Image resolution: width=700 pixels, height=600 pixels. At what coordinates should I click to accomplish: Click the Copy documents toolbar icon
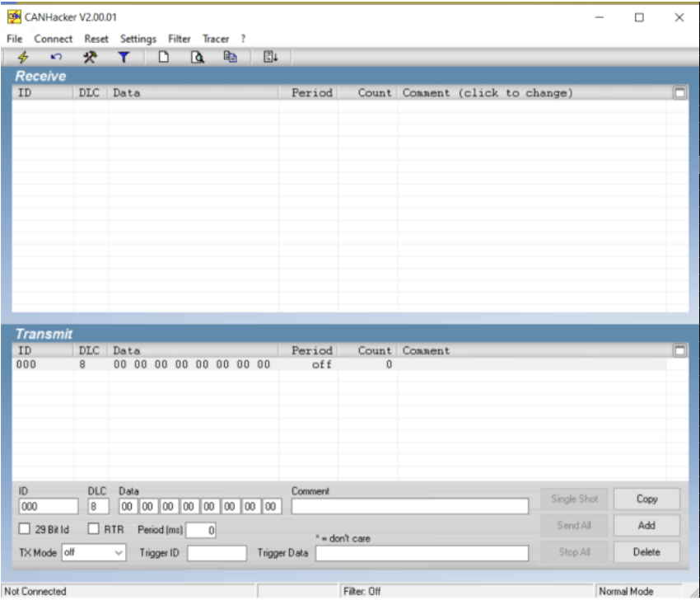(231, 57)
